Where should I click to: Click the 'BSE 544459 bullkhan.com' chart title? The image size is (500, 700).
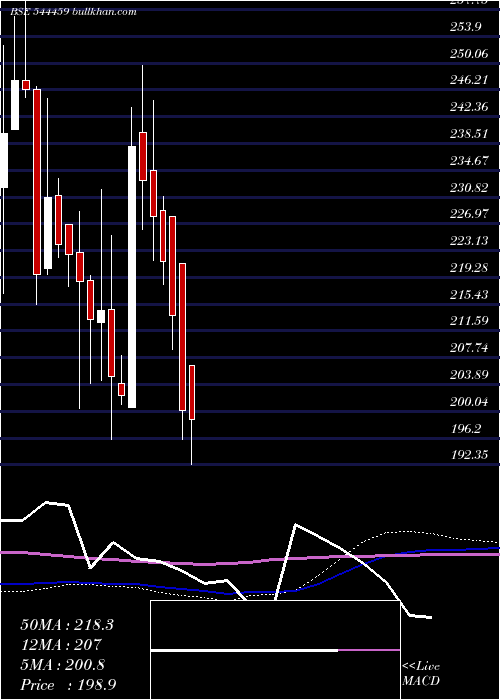click(x=74, y=12)
